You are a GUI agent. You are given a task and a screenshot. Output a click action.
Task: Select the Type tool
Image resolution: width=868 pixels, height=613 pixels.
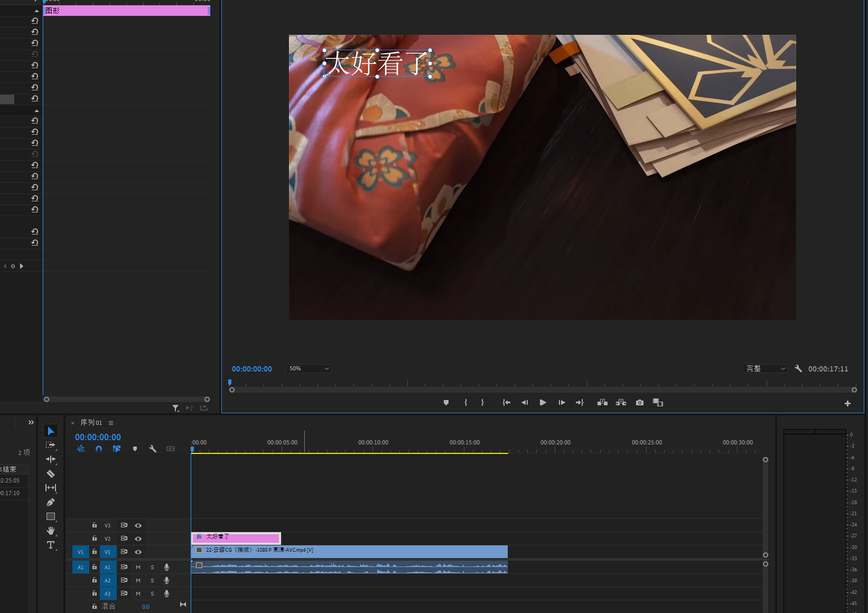[x=51, y=545]
